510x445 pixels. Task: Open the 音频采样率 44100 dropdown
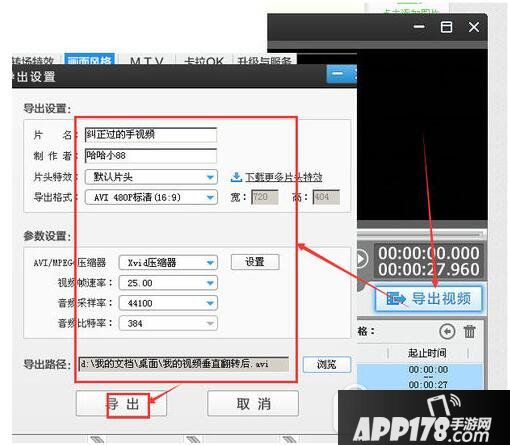[x=168, y=303]
